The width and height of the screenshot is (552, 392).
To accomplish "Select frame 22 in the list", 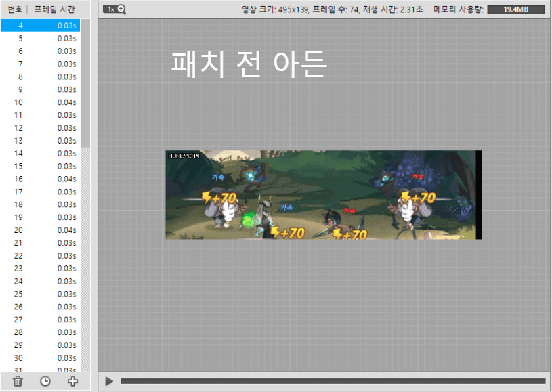I will [x=40, y=255].
